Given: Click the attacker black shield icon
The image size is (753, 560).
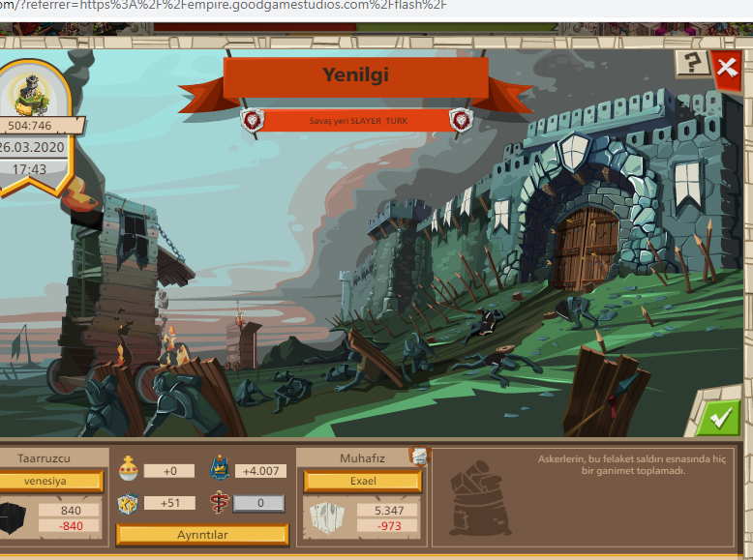Looking at the screenshot, I should pos(13,518).
